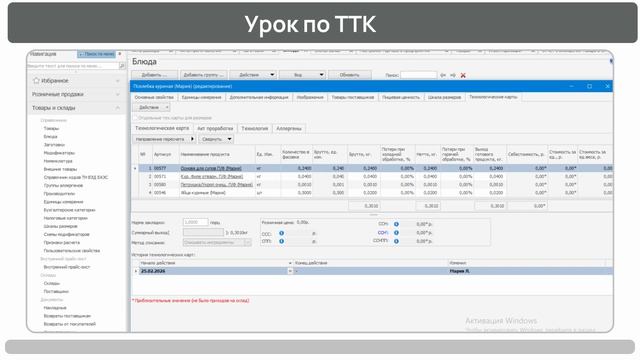Image resolution: width=640 pixels, height=360 pixels.
Task: Open the Свернуть dropdown
Action: click(216, 139)
